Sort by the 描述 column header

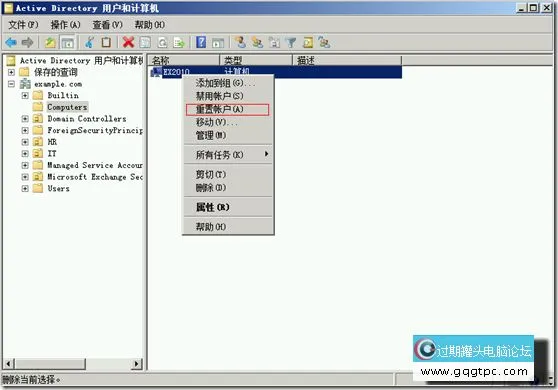click(x=347, y=60)
